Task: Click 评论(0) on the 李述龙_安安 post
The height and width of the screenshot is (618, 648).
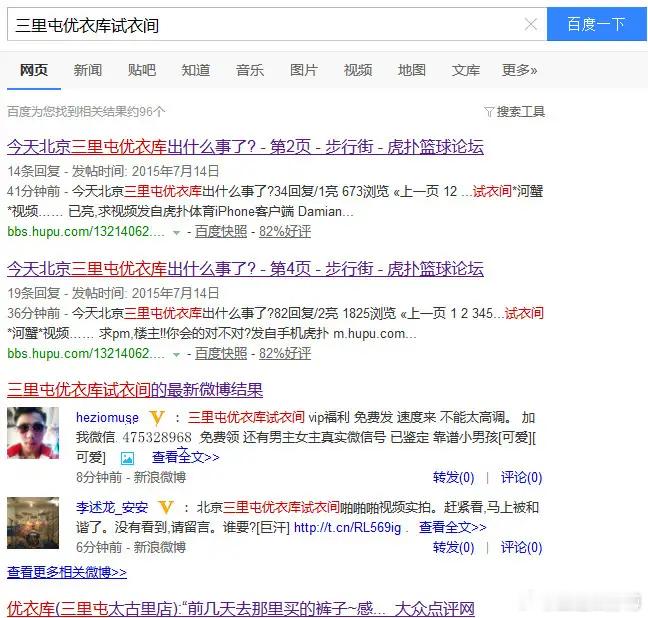Action: 521,547
